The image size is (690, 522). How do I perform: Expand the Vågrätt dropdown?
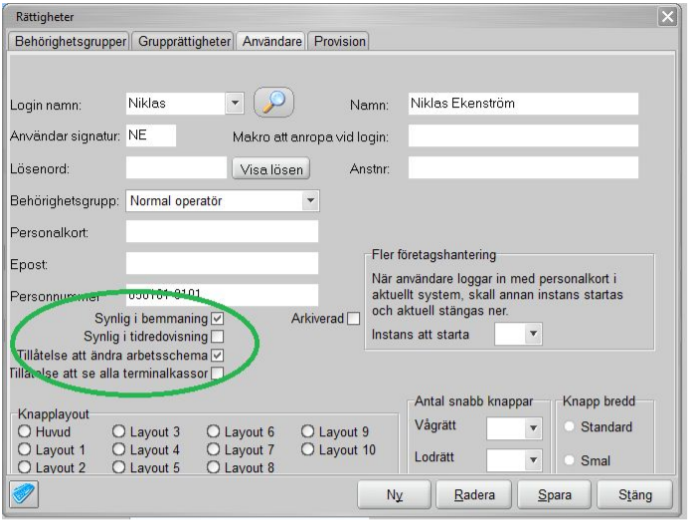(533, 428)
